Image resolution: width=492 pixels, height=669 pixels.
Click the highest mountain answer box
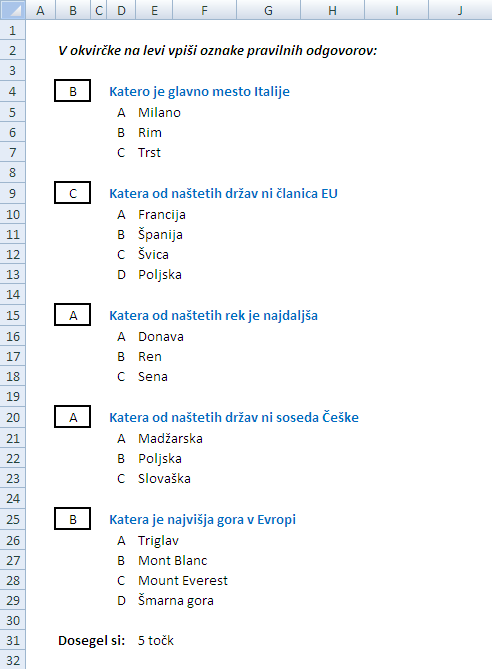click(x=73, y=519)
